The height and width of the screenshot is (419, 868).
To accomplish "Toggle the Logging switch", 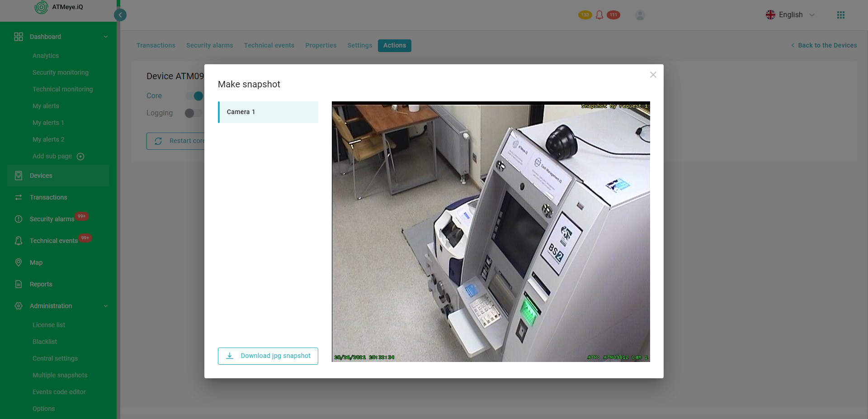I will point(193,113).
